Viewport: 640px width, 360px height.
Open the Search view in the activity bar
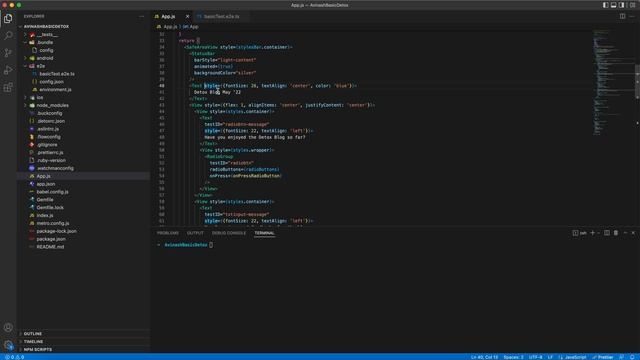(x=8, y=36)
